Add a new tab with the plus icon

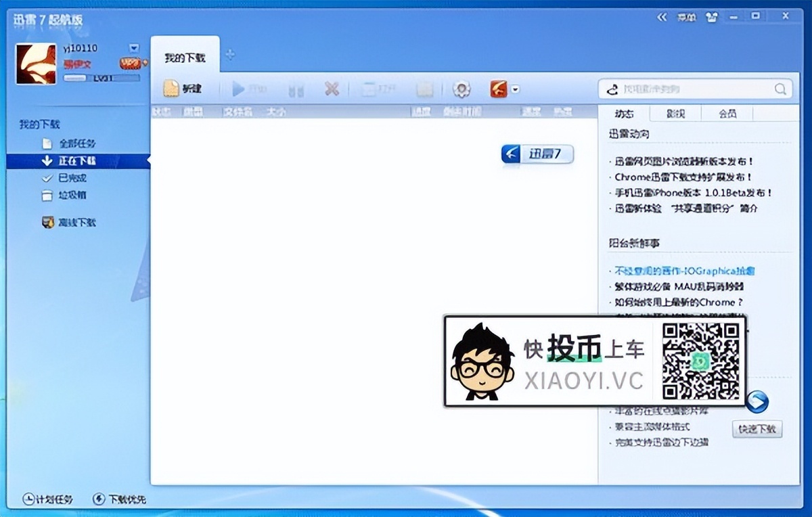point(230,55)
